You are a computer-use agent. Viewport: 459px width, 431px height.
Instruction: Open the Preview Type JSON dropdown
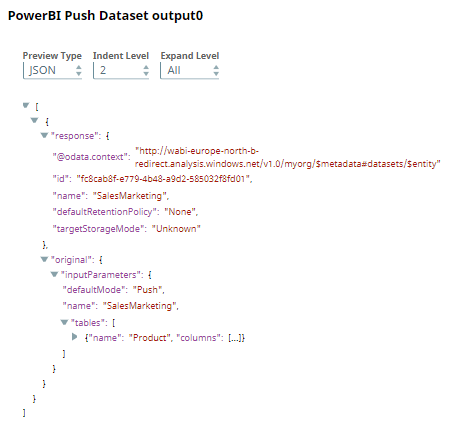52,70
